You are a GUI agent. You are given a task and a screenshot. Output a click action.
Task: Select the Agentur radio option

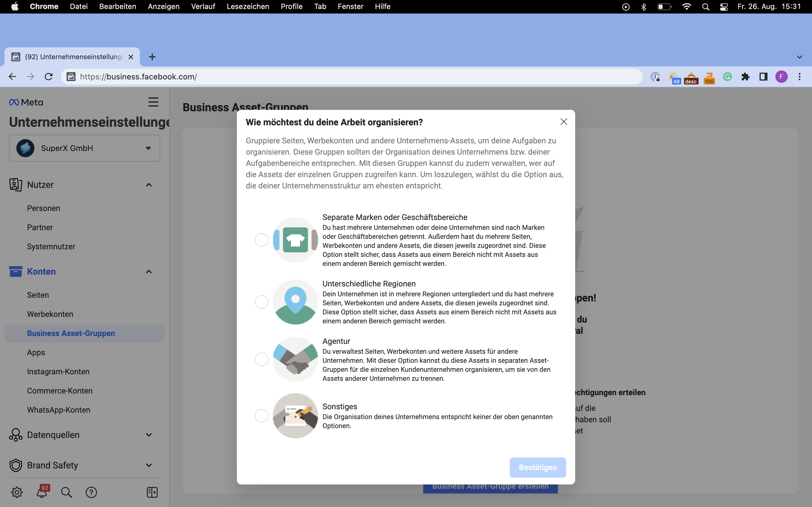261,359
